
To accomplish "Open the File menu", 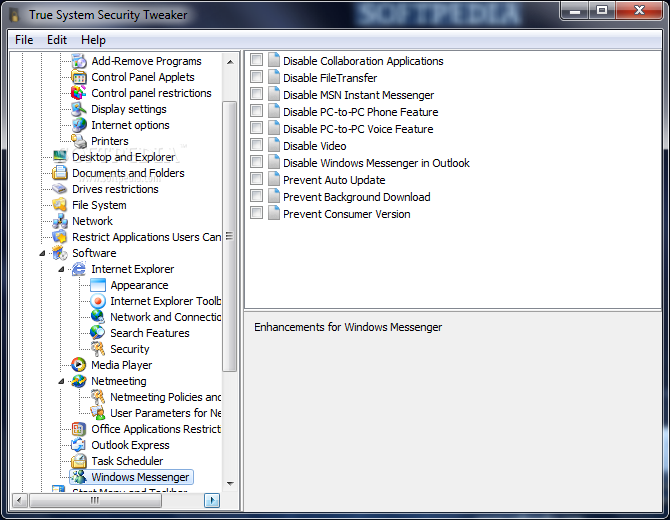I will [x=24, y=40].
